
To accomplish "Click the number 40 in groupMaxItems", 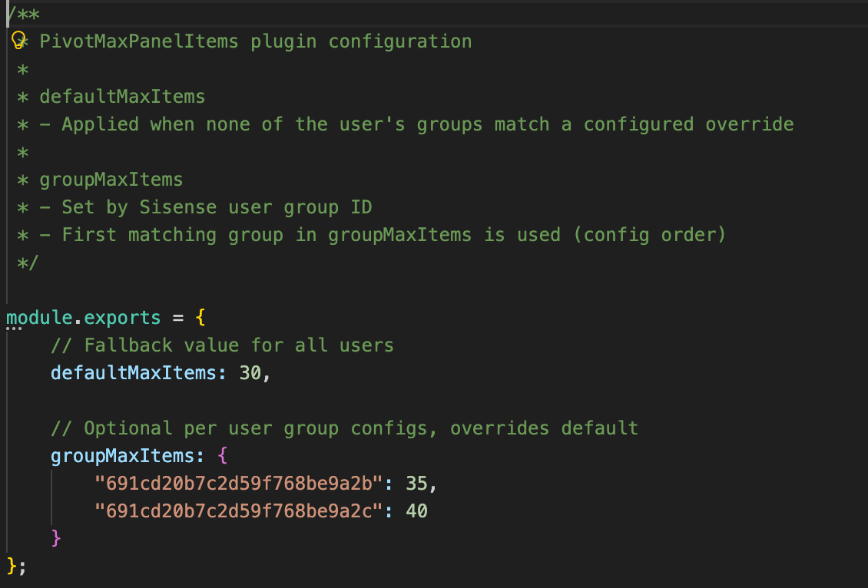I will tap(417, 511).
